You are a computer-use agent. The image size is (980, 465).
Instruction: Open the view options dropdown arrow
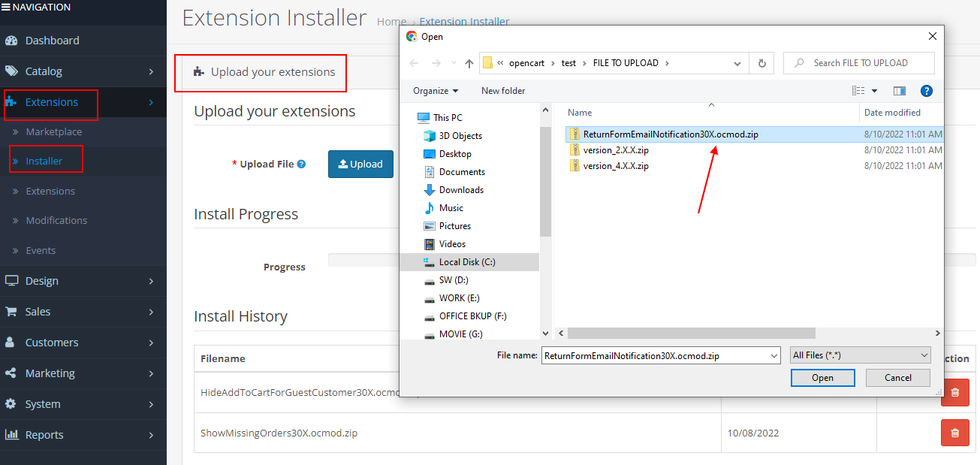click(x=875, y=91)
